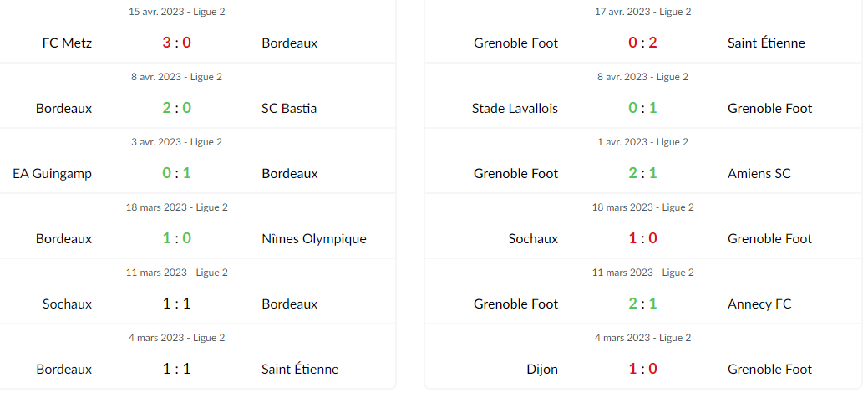Screen dimensions: 868x403
Task: Open the Grenoble Foot vs Saint Étienne 0:2 score
Action: click(642, 43)
